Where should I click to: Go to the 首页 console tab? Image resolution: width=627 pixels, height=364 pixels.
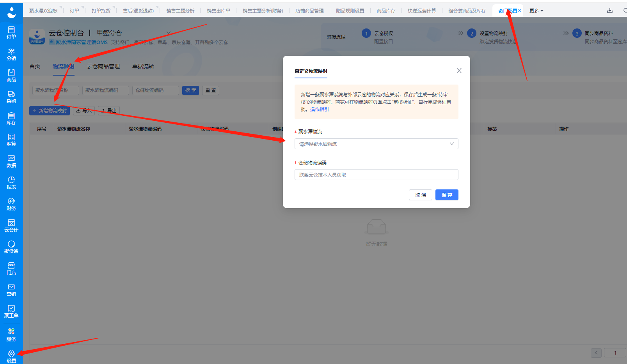[x=35, y=66]
